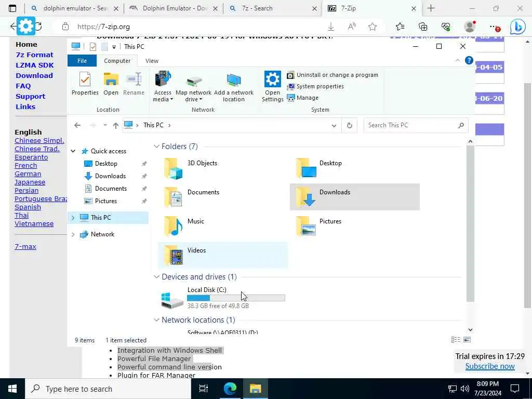Click Subscribe now link
The width and height of the screenshot is (532, 399).
(x=490, y=366)
